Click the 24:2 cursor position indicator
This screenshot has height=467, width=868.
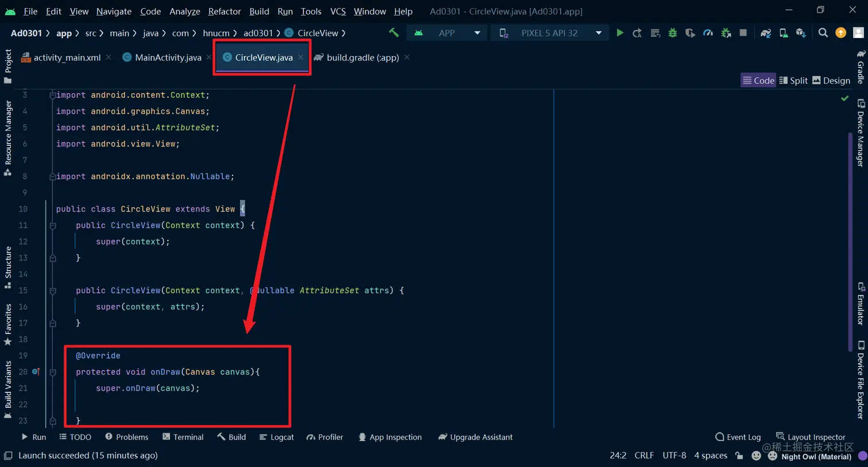[x=618, y=456]
